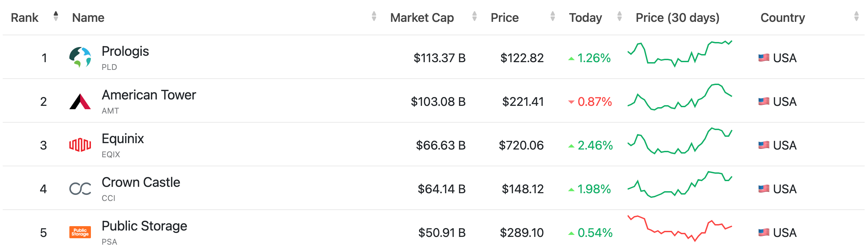Click the Equinix red logo icon
Viewport: 868px width, 250px height.
(x=80, y=145)
